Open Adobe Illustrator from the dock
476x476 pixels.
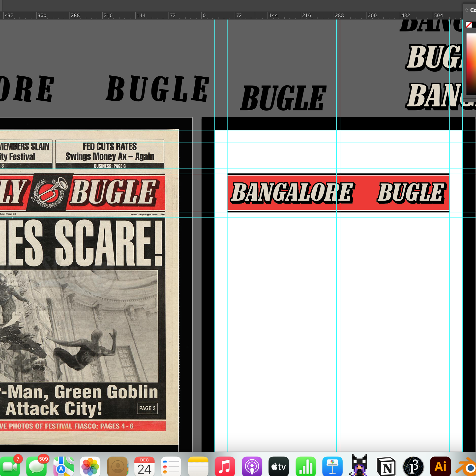tap(440, 466)
